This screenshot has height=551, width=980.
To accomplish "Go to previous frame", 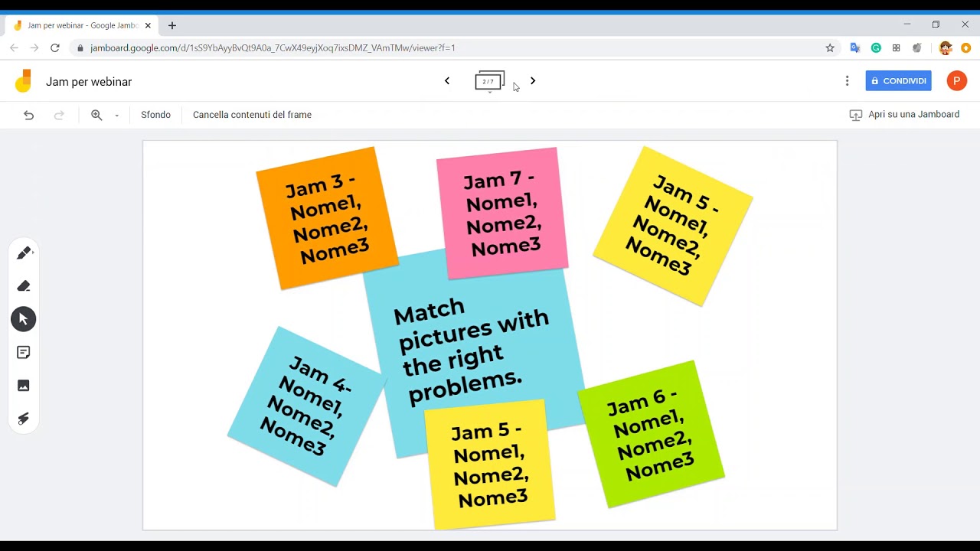I will (x=447, y=81).
